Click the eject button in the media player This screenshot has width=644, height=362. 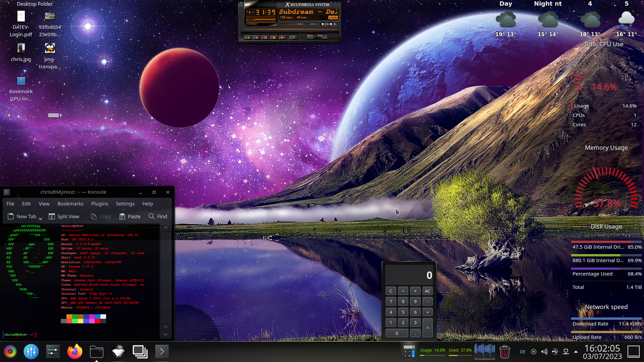click(x=293, y=37)
